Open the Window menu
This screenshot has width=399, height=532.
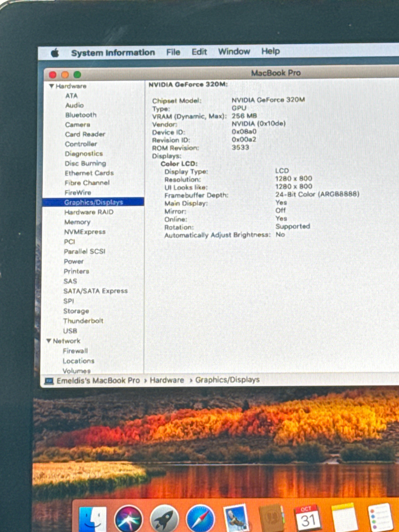(234, 51)
